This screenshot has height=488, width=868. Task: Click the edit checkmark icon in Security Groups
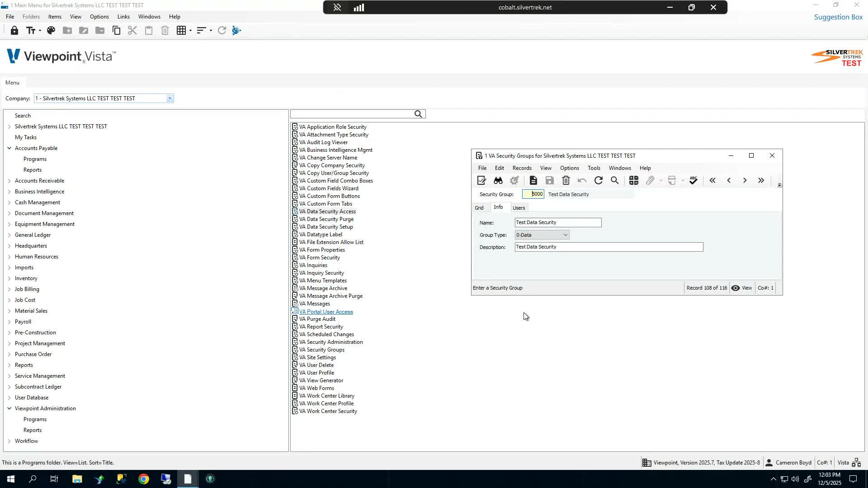tap(482, 181)
